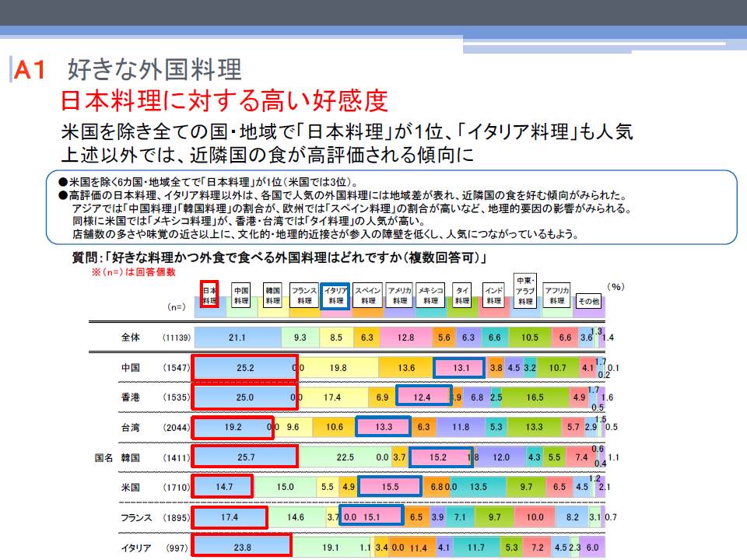Select the 中国 sample size (1547)
The height and width of the screenshot is (560, 747).
176,368
